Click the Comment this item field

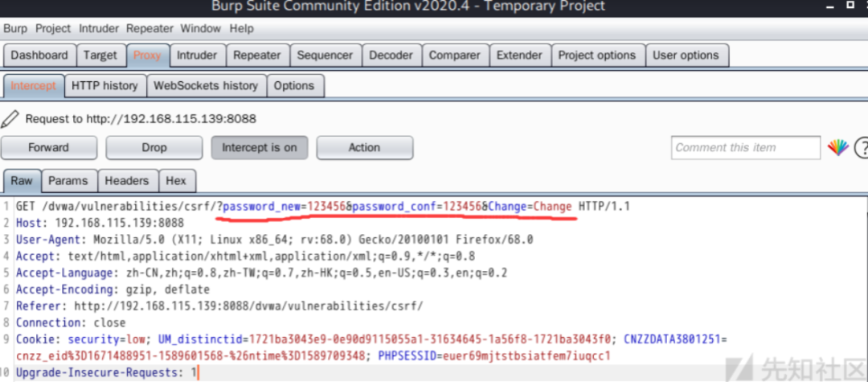[x=745, y=147]
